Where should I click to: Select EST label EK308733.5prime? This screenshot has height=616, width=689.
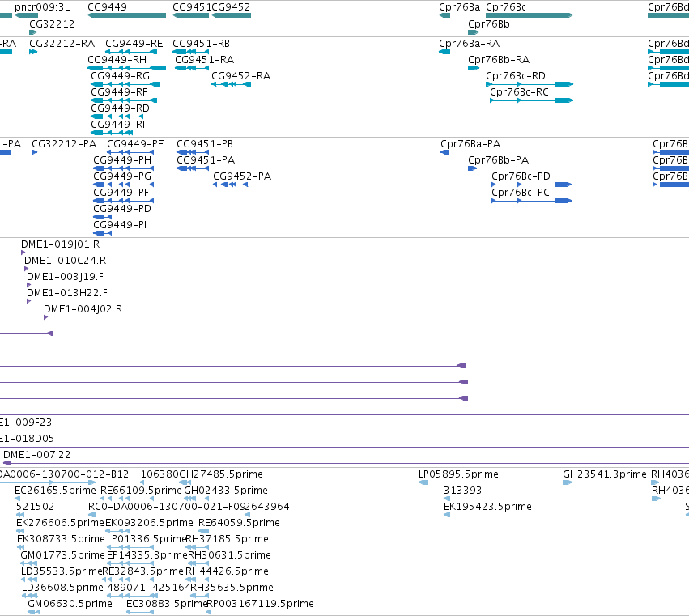pos(61,540)
